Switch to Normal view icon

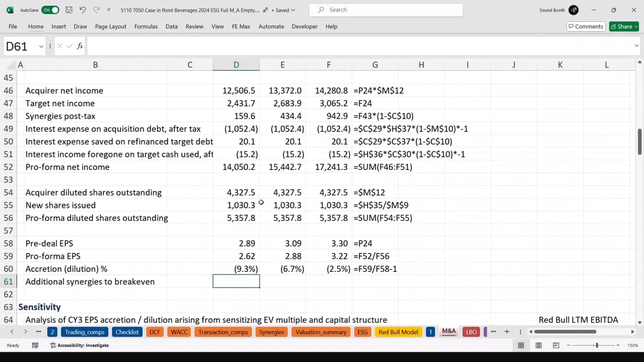click(x=521, y=345)
